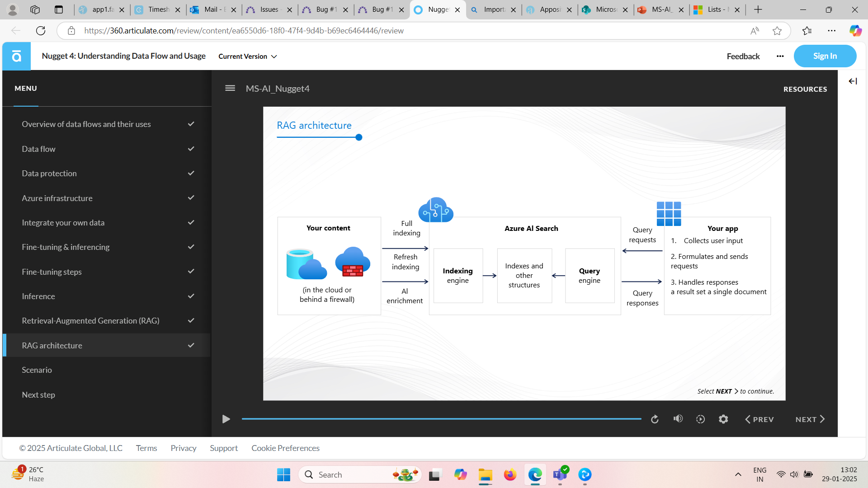The width and height of the screenshot is (868, 488).
Task: Click the Windows taskbar Search box
Action: (360, 474)
